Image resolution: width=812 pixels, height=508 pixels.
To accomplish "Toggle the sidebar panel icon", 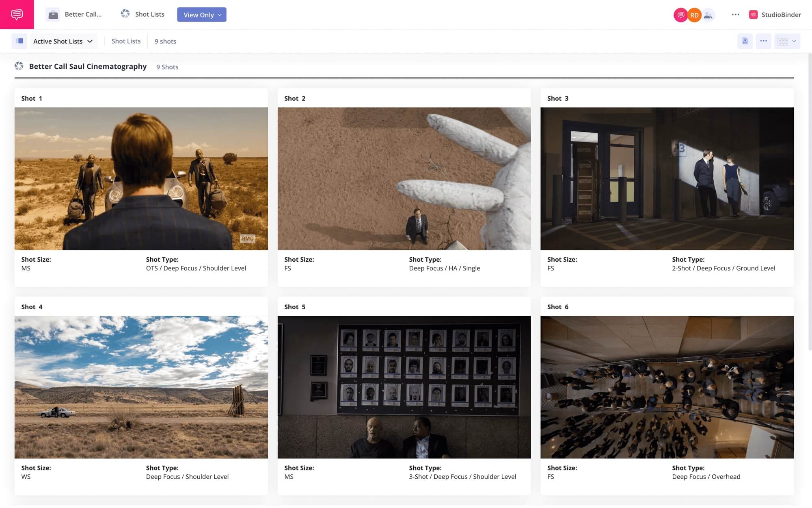I will coord(19,41).
